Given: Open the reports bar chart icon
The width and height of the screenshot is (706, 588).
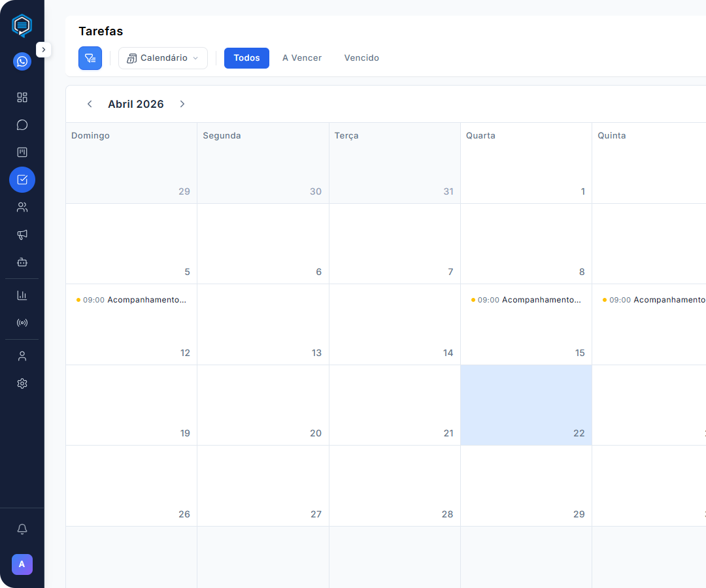Looking at the screenshot, I should pos(22,295).
